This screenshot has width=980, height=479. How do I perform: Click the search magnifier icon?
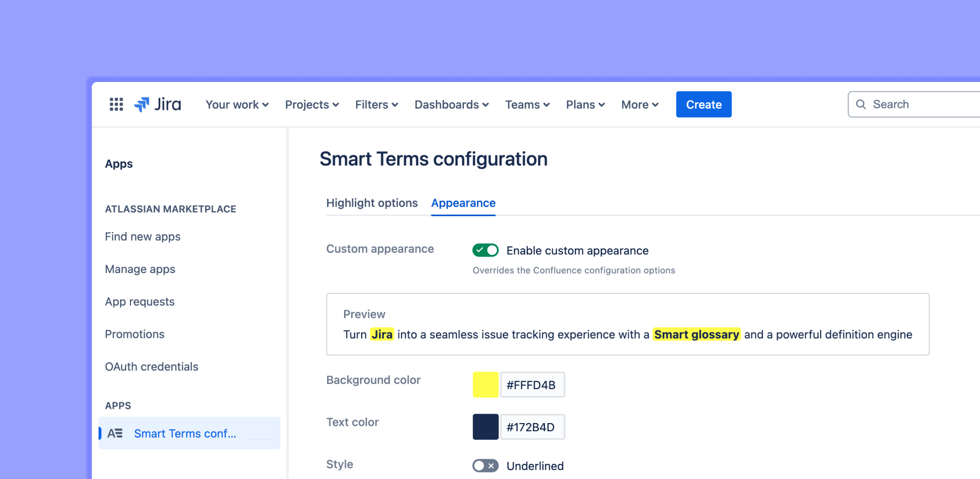tap(861, 104)
